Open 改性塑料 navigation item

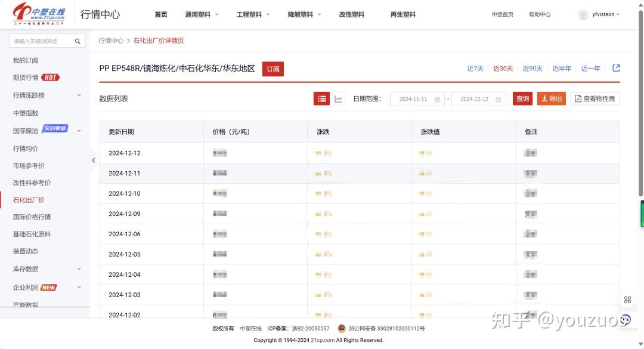point(352,14)
